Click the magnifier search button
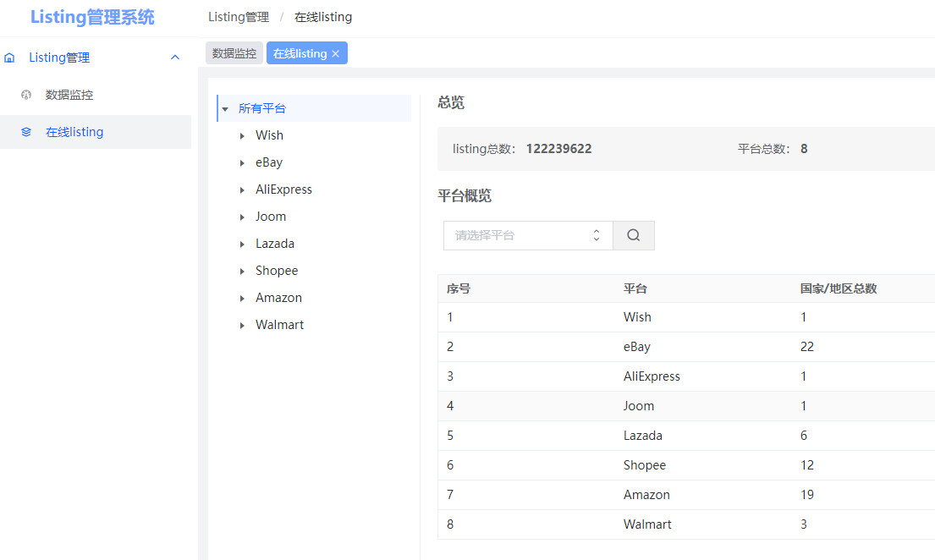The image size is (935, 560). [633, 235]
